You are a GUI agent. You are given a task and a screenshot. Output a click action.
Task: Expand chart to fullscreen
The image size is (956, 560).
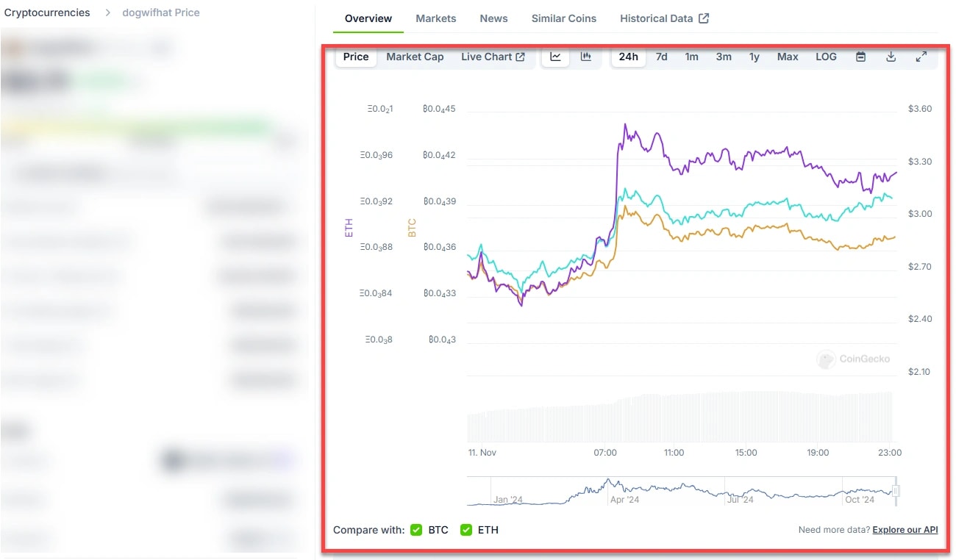coord(921,57)
